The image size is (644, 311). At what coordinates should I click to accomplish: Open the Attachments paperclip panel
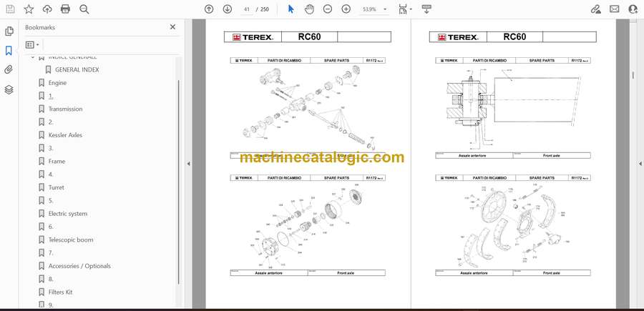[9, 70]
